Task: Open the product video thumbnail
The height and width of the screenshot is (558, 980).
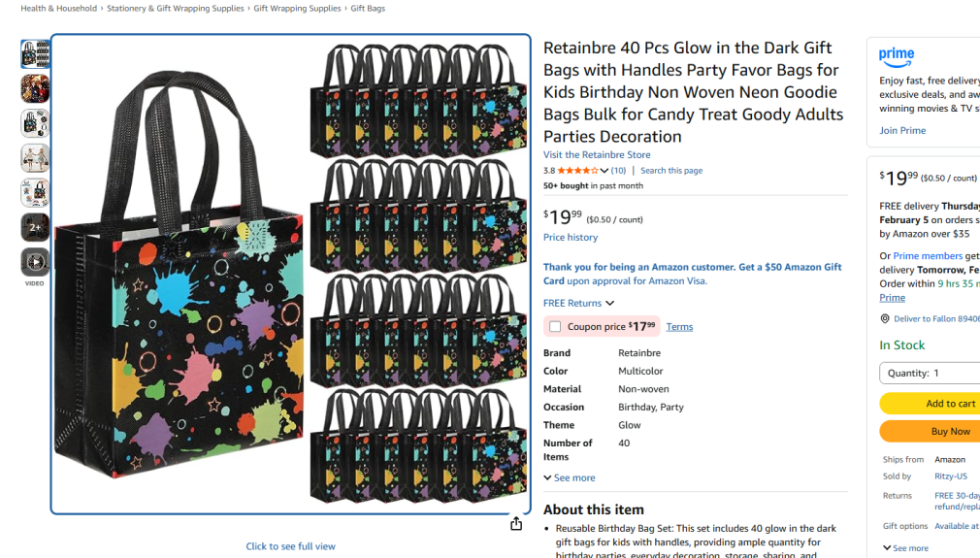Action: [x=35, y=262]
